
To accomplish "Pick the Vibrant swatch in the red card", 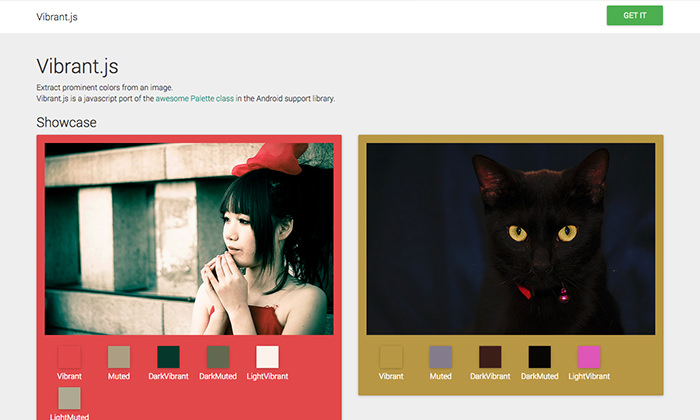I will click(69, 357).
